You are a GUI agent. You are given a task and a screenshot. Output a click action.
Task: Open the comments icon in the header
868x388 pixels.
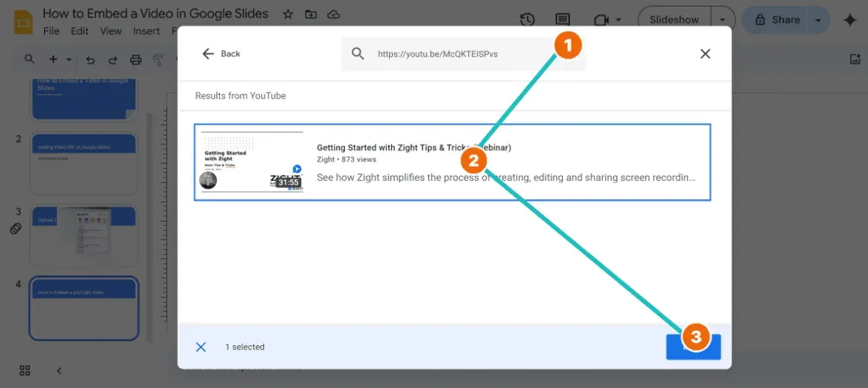click(562, 20)
